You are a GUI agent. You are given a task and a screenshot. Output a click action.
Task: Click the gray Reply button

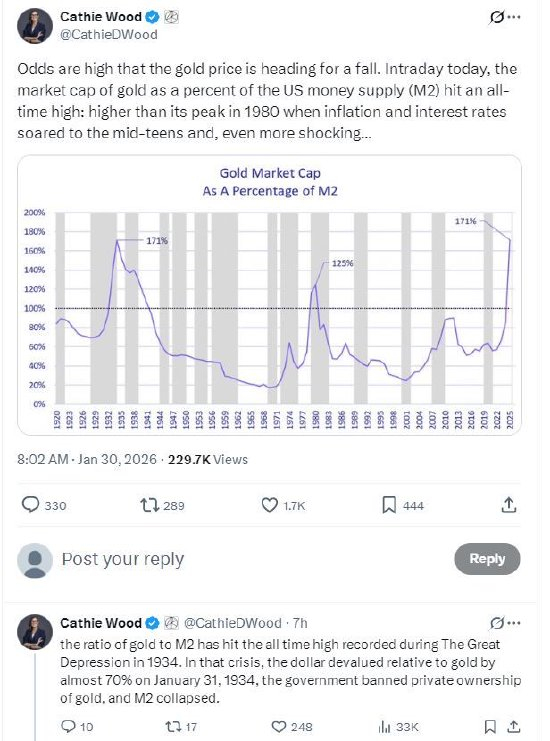tap(487, 559)
